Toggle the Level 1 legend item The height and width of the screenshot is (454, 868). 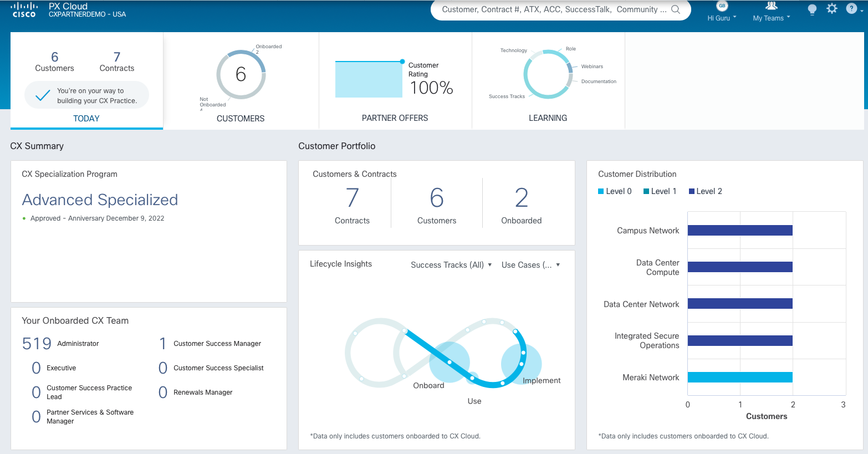point(660,191)
